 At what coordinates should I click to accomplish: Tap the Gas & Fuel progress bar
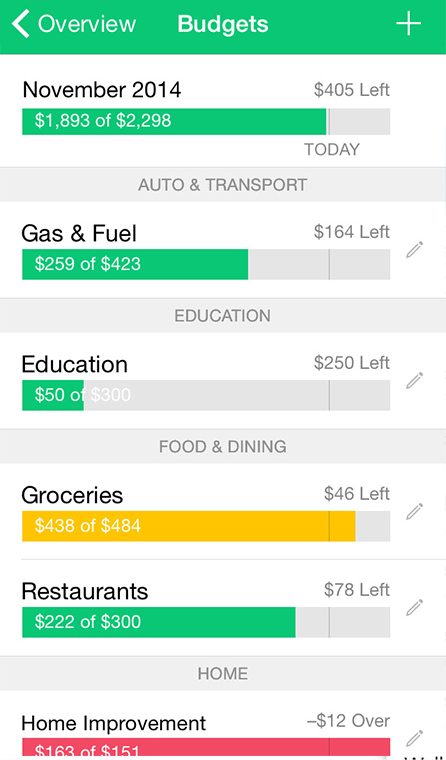[x=206, y=264]
